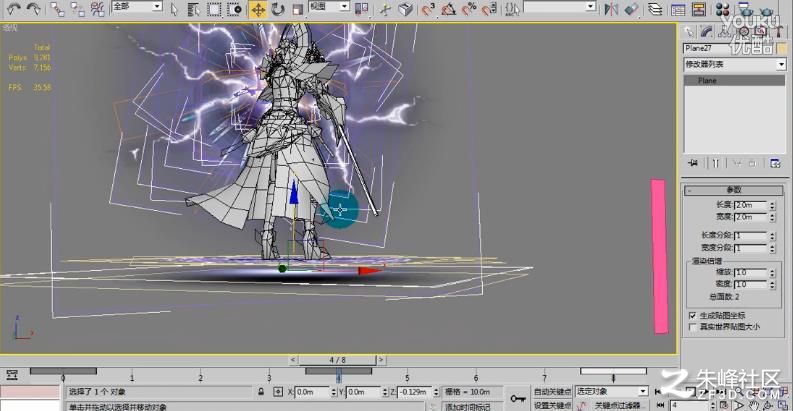The height and width of the screenshot is (411, 793).
Task: Open the Curve Editor icon
Action: [x=678, y=9]
